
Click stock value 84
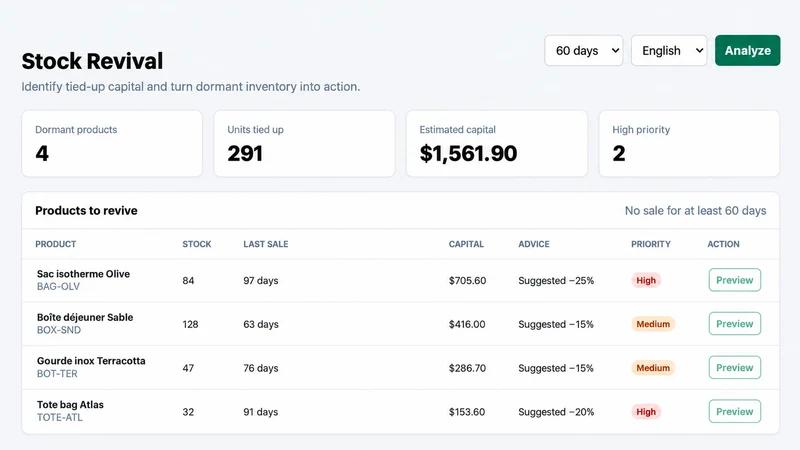tap(188, 281)
